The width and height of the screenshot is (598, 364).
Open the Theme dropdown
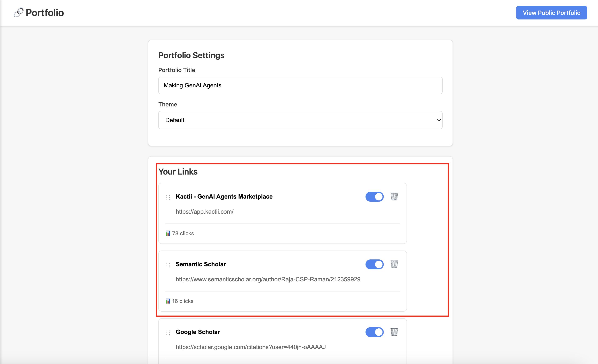point(300,120)
